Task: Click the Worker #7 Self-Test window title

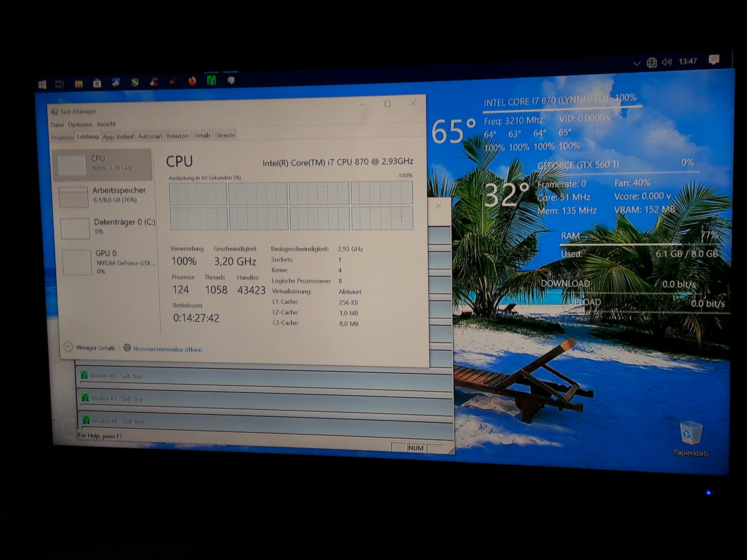Action: pos(116,399)
